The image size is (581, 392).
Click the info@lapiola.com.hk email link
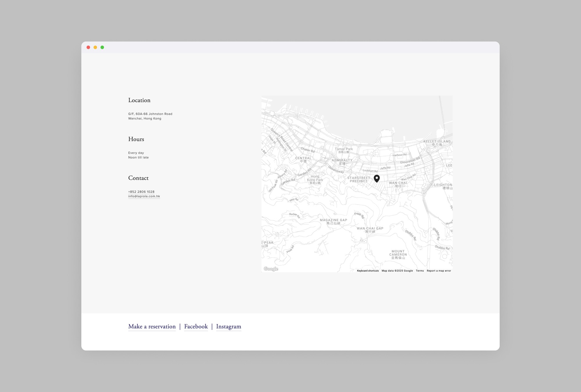click(x=144, y=196)
